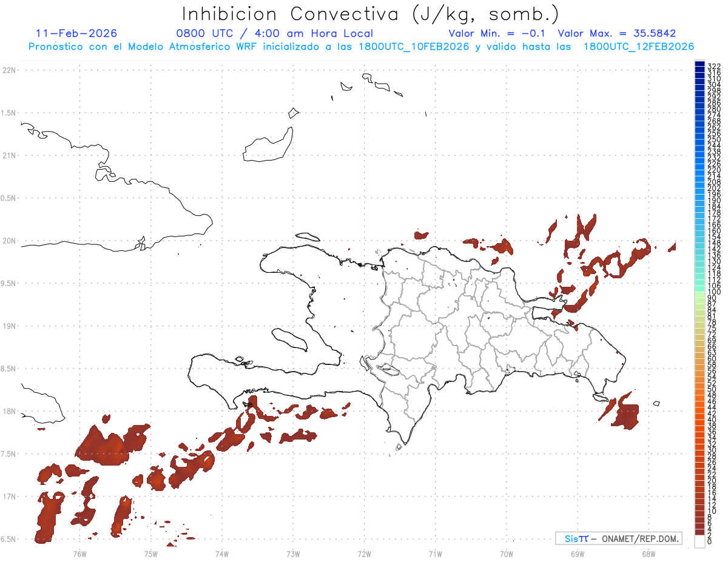Click the 73W longitude label
The image size is (728, 562).
(293, 554)
